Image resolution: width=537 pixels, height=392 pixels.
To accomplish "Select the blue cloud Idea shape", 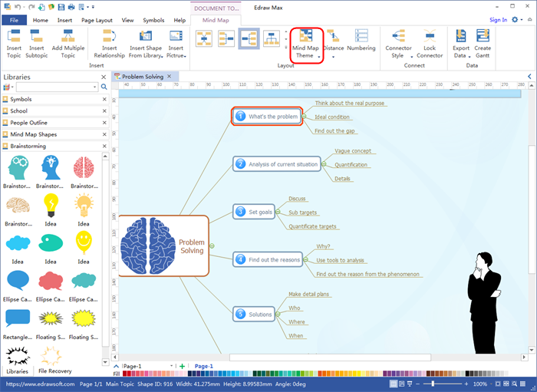I will (18, 243).
